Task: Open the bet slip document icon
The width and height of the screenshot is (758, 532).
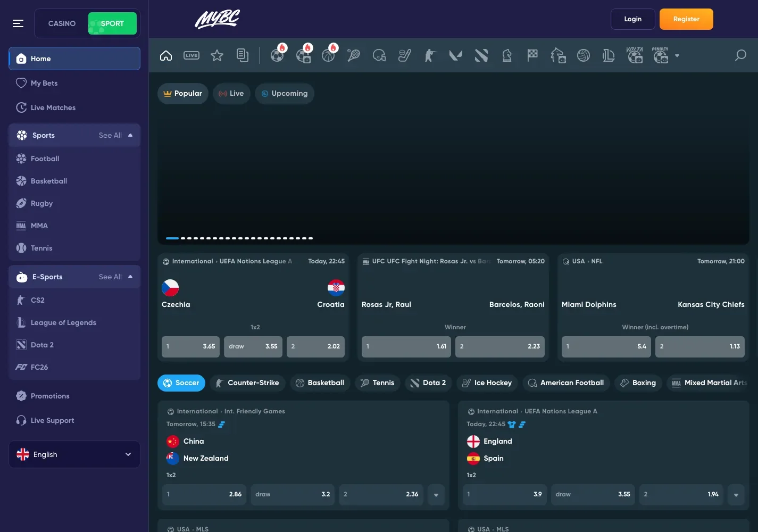Action: 243,55
